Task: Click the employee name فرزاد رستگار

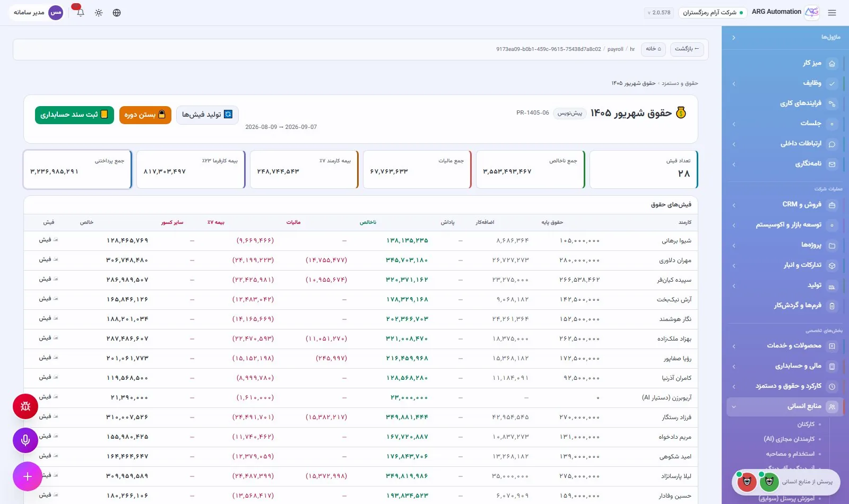Action: pyautogui.click(x=677, y=418)
